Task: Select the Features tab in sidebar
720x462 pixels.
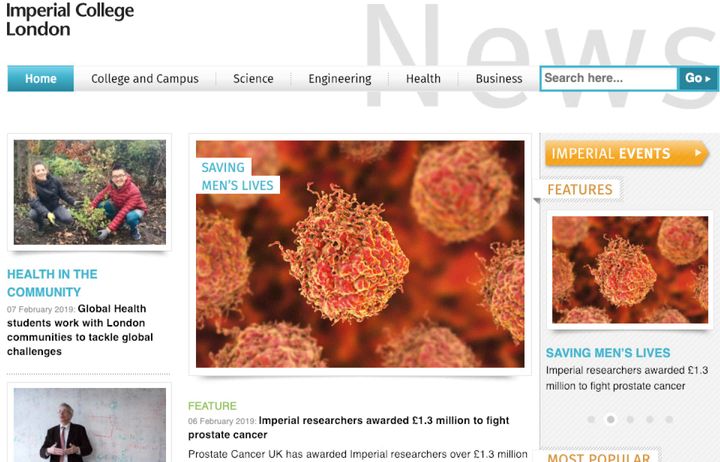Action: (580, 189)
